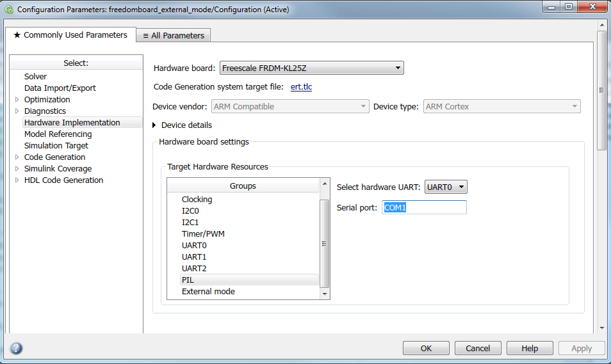Viewport: 611px width, 364px height.
Task: Select Clocking in the Groups list
Action: (197, 199)
